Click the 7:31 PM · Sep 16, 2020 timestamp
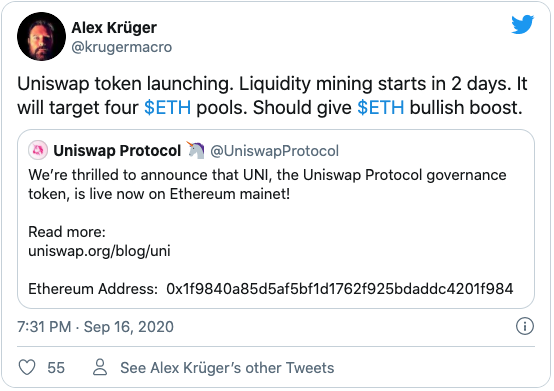Screen dimensions: 554x391 95,327
